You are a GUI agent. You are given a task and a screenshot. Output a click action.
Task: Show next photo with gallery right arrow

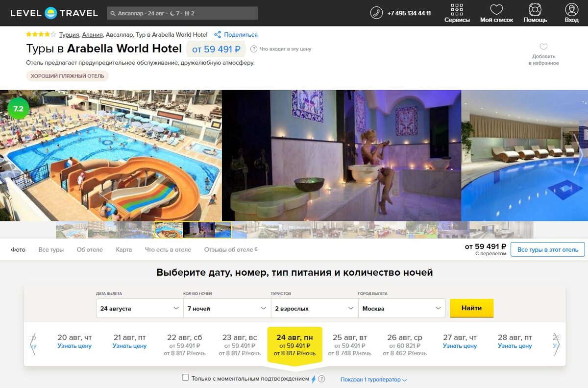click(x=579, y=156)
